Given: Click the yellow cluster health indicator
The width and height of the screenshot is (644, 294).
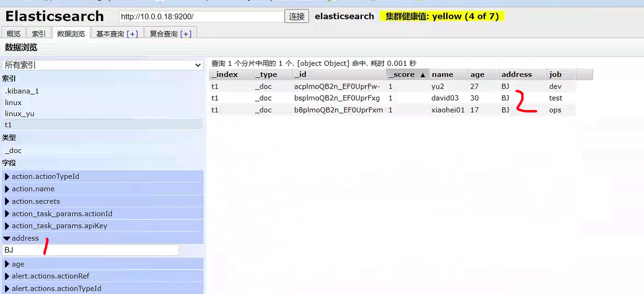Looking at the screenshot, I should (442, 17).
